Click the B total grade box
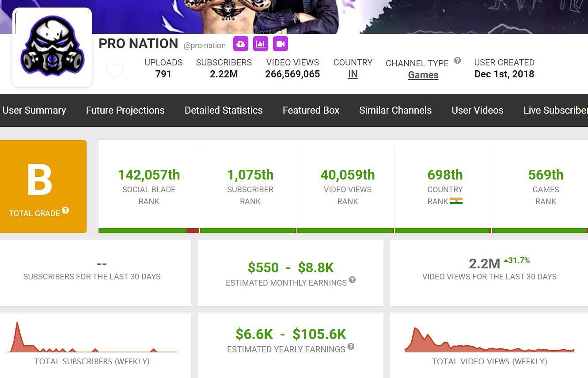Image resolution: width=588 pixels, height=378 pixels. coord(43,187)
